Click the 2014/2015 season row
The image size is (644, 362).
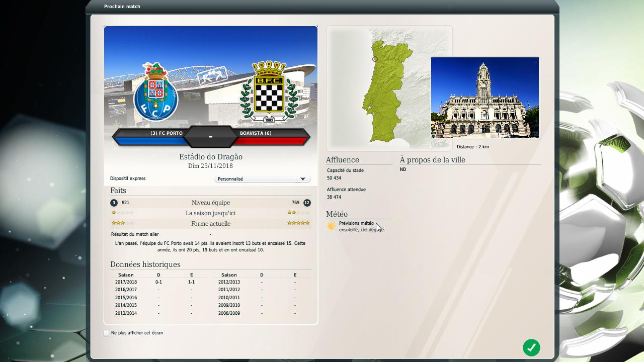[x=159, y=305]
